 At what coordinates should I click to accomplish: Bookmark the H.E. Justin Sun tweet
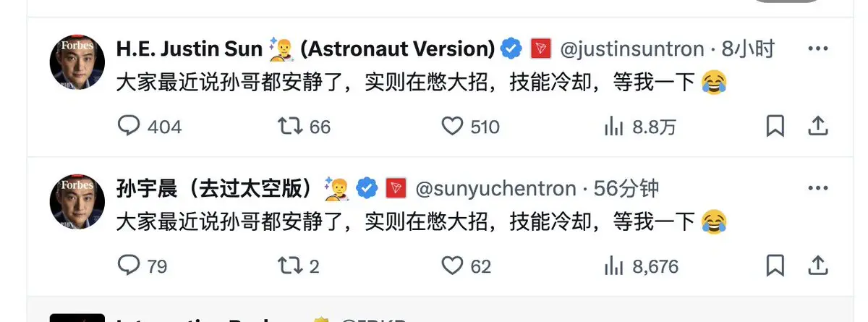click(x=775, y=127)
